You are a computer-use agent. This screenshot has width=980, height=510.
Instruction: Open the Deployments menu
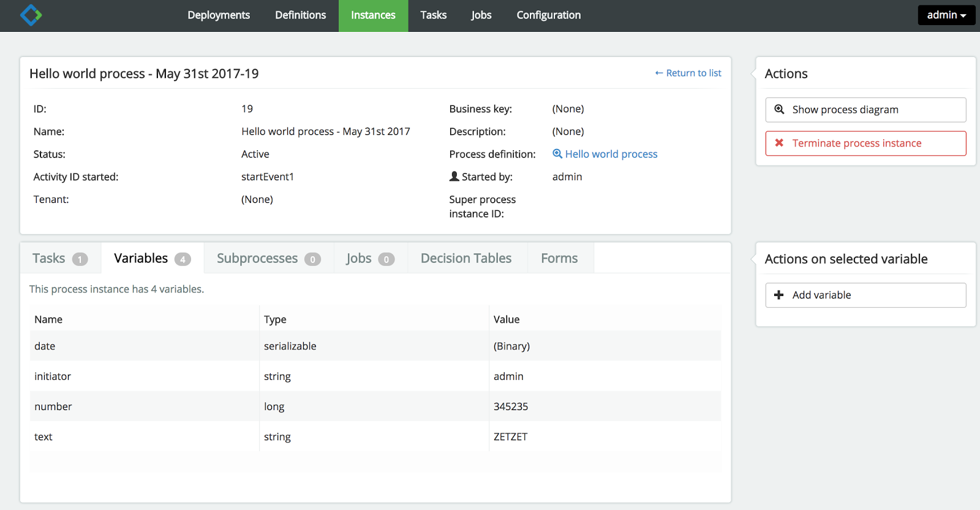point(219,15)
